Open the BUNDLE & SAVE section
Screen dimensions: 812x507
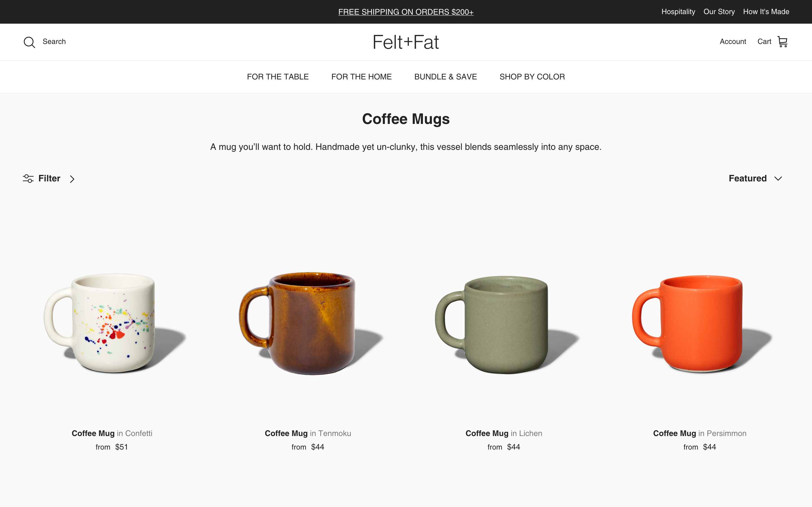pos(445,77)
